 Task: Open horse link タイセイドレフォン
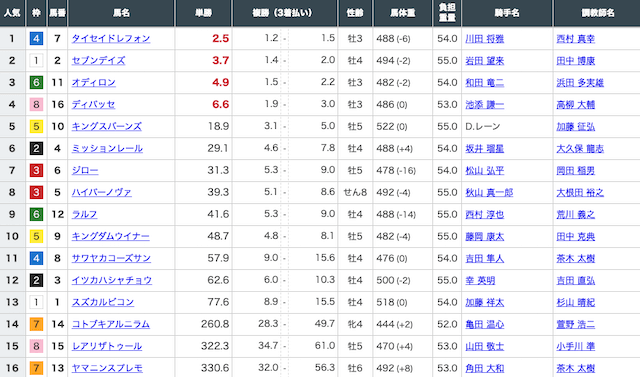pyautogui.click(x=111, y=38)
